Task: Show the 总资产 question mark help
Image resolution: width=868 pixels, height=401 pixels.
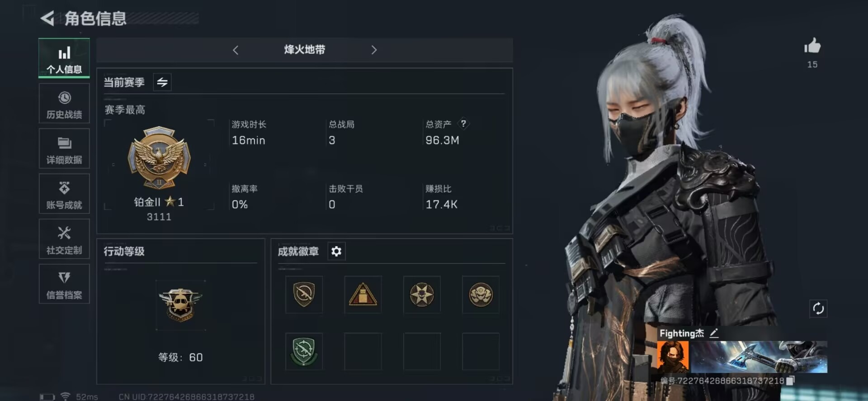Action: 463,123
